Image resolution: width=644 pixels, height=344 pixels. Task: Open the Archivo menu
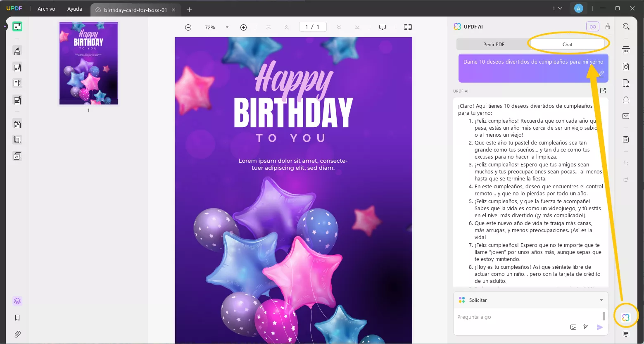(46, 9)
